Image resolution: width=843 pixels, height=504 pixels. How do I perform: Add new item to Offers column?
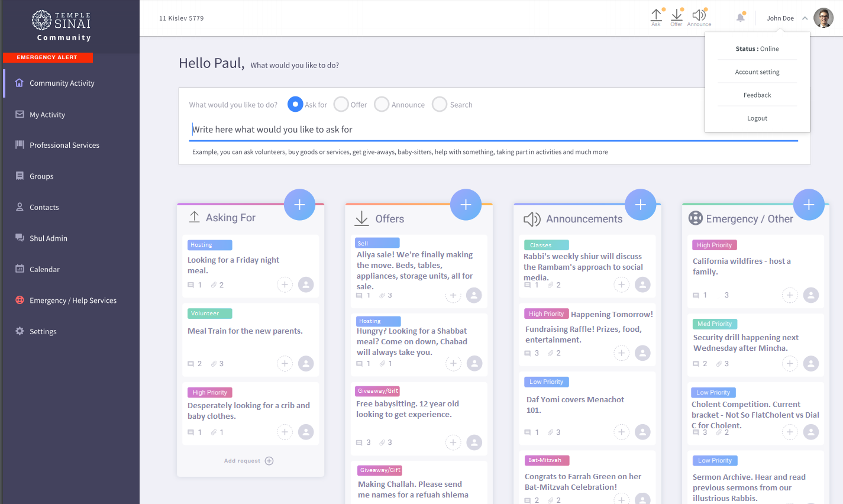466,205
